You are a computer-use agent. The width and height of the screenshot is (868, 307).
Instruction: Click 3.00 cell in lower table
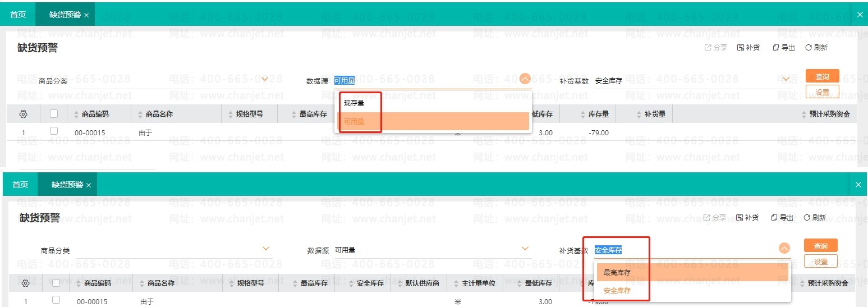pos(545,302)
